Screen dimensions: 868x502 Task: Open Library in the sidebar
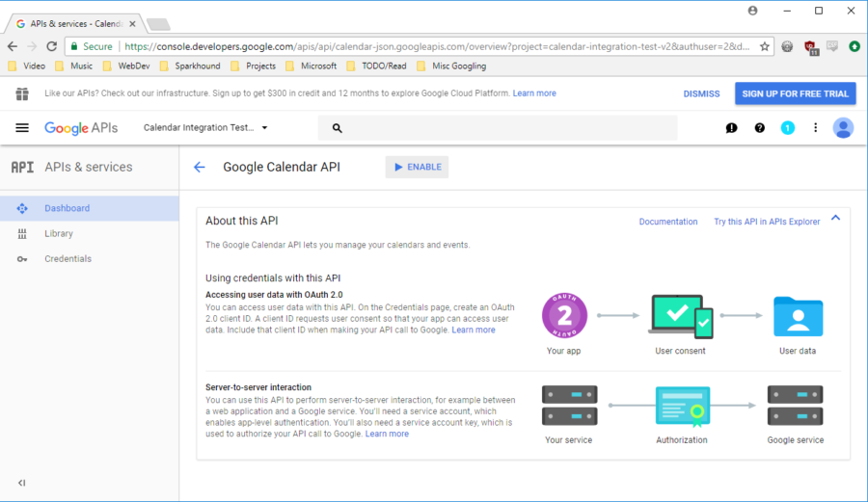pyautogui.click(x=89, y=234)
